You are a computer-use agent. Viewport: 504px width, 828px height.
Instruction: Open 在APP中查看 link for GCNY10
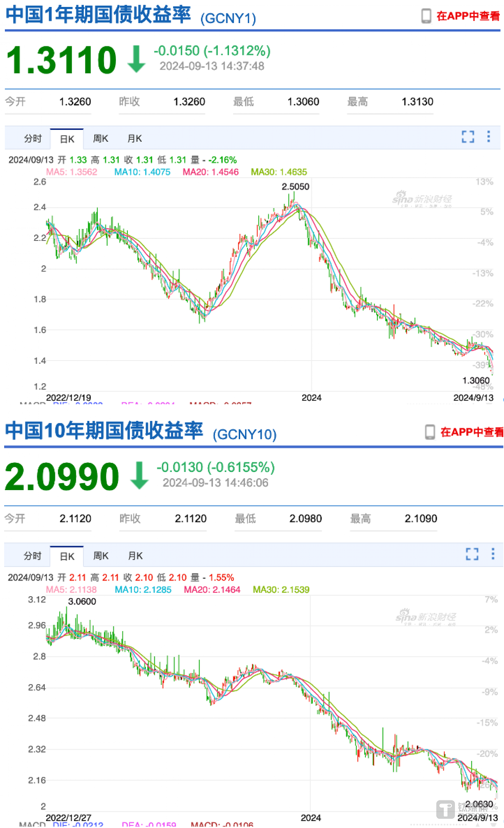471,432
